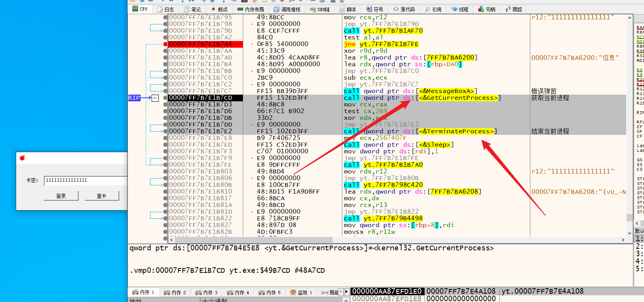The width and height of the screenshot is (644, 302).
Task: Click the right arrow to scroll dump tabs
Action: point(347,292)
